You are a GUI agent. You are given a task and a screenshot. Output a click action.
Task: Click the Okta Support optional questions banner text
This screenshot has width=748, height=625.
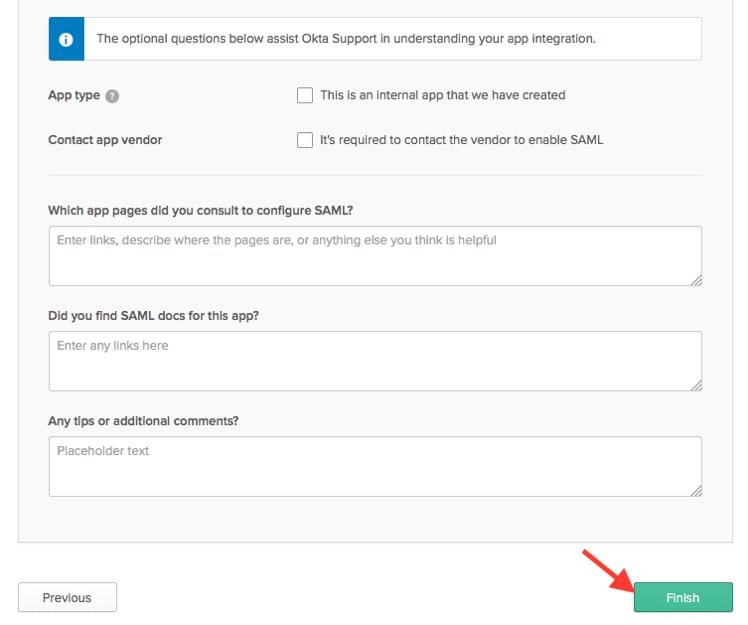pyautogui.click(x=346, y=39)
